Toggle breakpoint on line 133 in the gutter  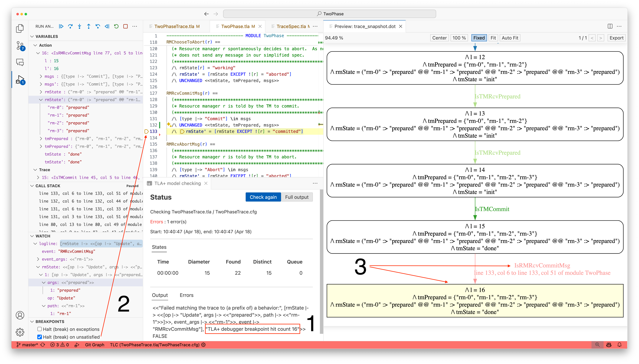(x=147, y=131)
